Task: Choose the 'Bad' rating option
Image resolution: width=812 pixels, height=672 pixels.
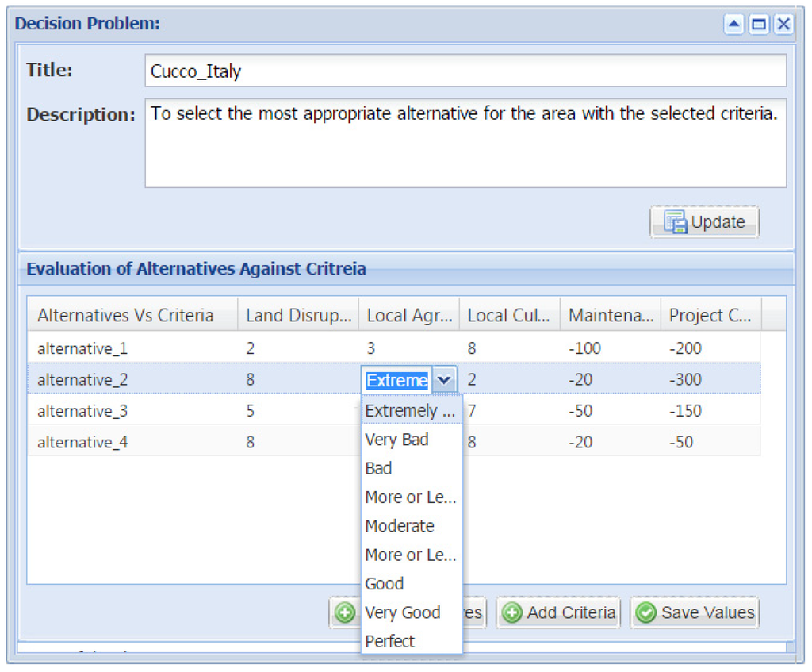Action: [x=378, y=468]
